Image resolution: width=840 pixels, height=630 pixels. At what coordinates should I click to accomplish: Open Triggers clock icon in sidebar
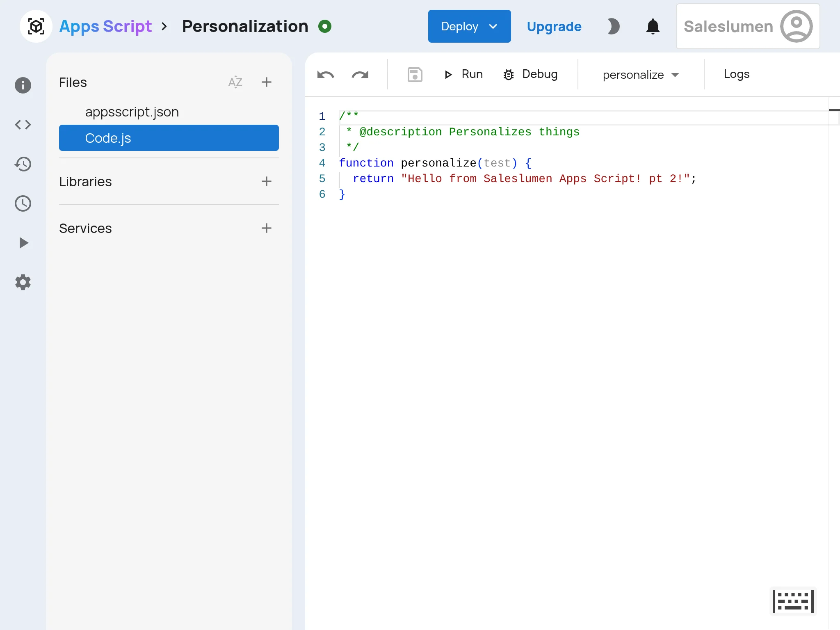(23, 203)
